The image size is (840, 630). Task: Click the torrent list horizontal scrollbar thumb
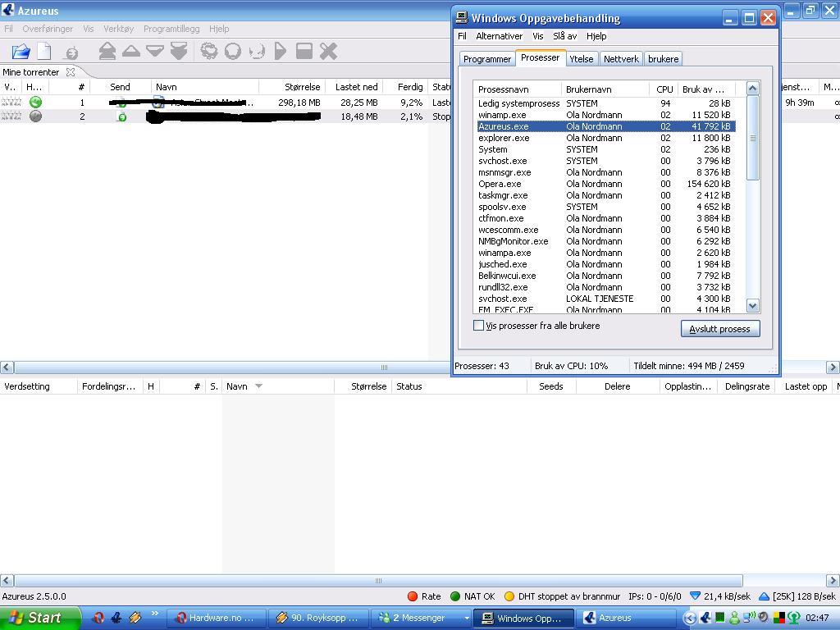tap(384, 367)
